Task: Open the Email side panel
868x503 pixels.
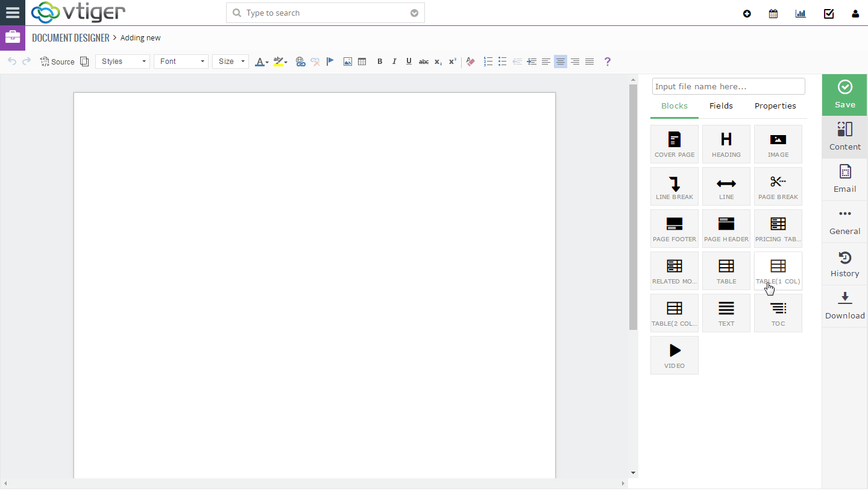Action: [844, 179]
